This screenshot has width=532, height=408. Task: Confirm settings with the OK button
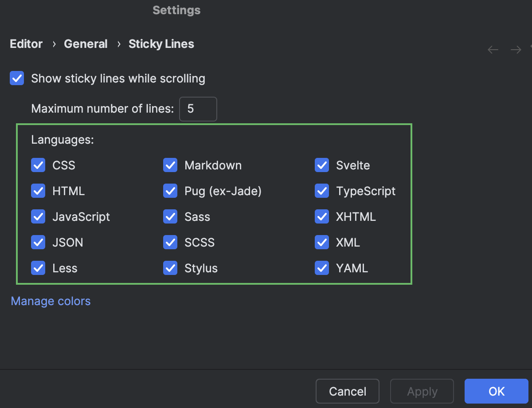click(496, 391)
